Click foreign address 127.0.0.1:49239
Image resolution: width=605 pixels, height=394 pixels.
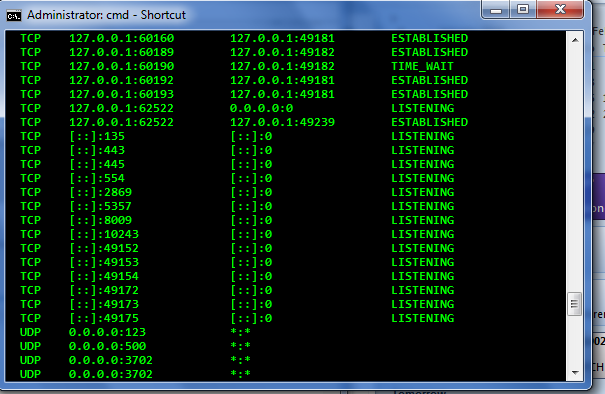(x=282, y=122)
